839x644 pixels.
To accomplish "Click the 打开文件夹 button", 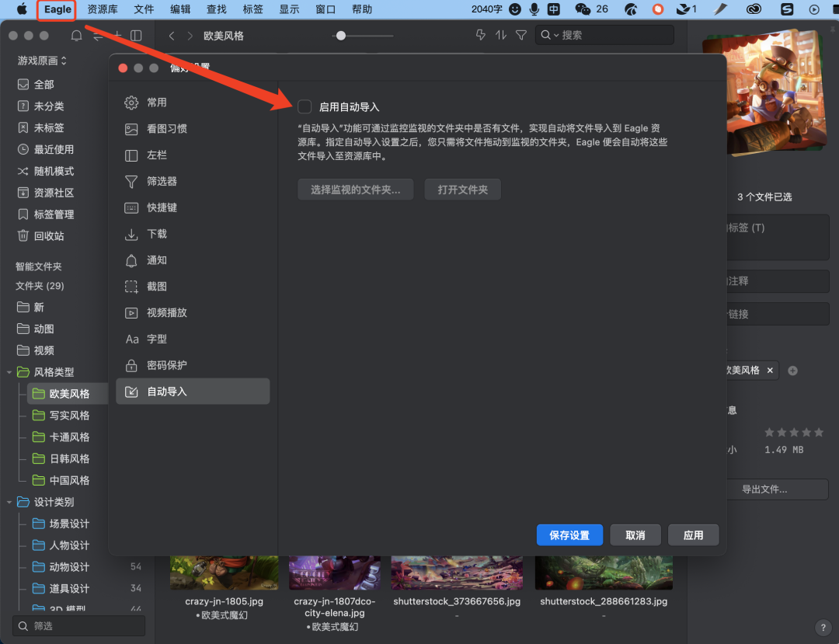I will 462,189.
